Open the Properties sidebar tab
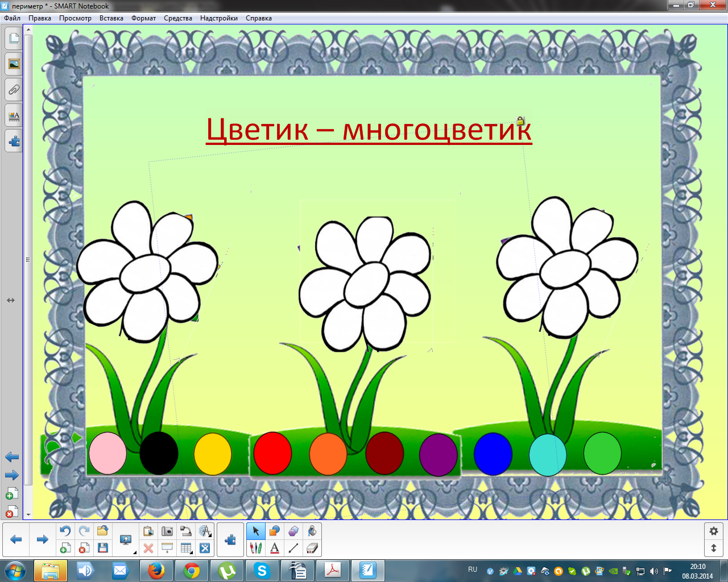The image size is (728, 582). pos(14,116)
